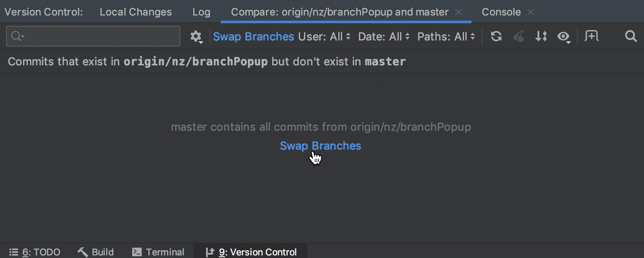The height and width of the screenshot is (258, 644).
Task: Open the IntelliSort arrows icon
Action: (x=541, y=37)
